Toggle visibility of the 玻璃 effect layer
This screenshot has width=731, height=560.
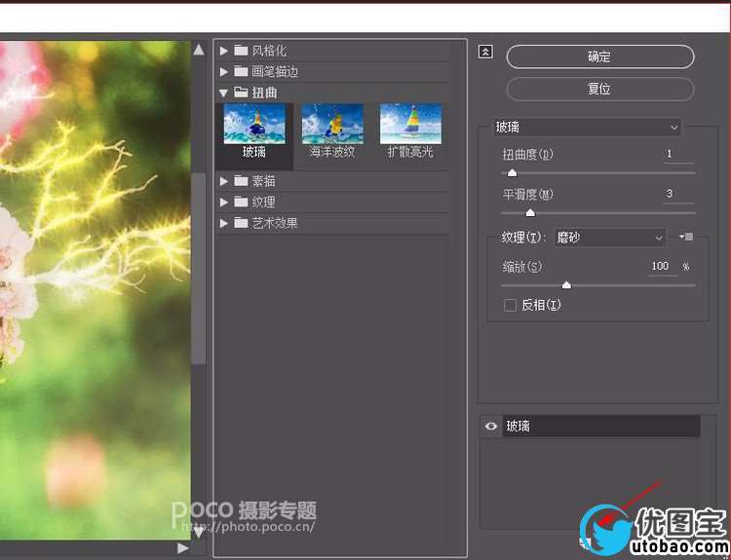[490, 427]
